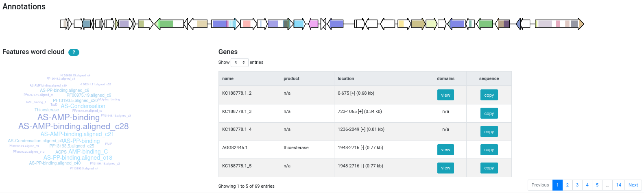Click the large green gene arrow
This screenshot has width=644, height=193.
tap(170, 24)
